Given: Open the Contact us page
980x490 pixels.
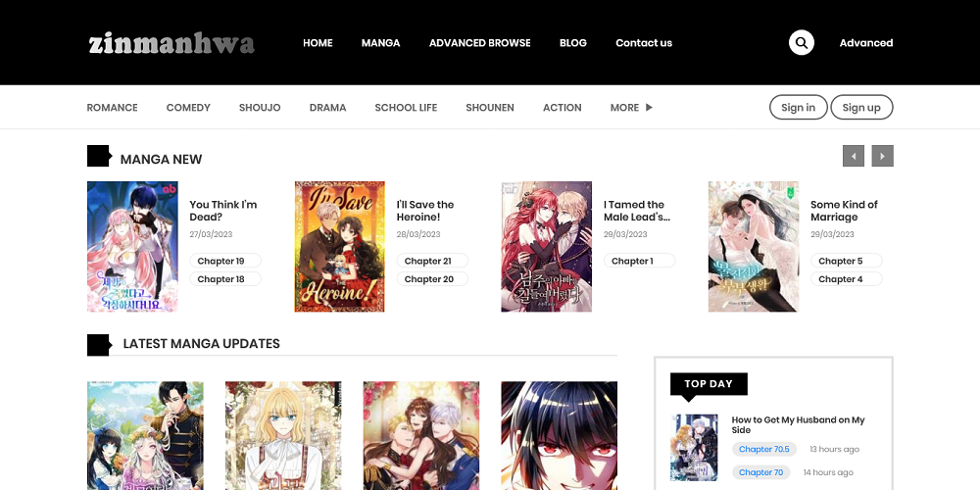Looking at the screenshot, I should tap(644, 43).
